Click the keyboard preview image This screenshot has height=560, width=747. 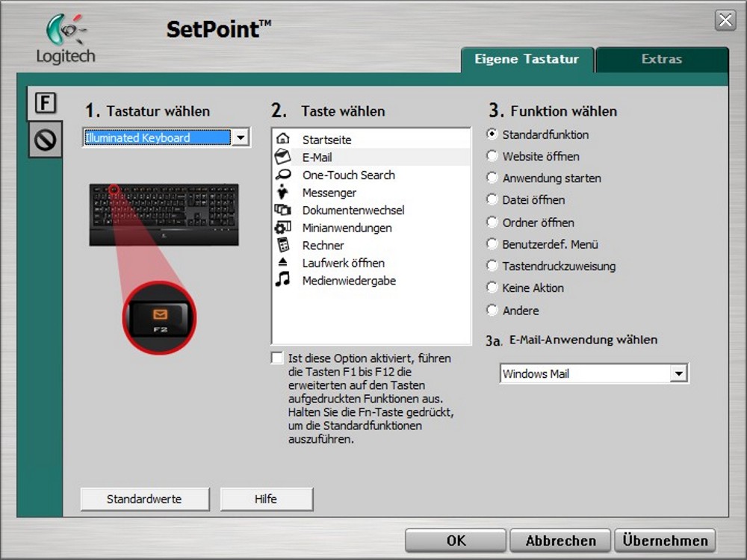click(x=164, y=215)
